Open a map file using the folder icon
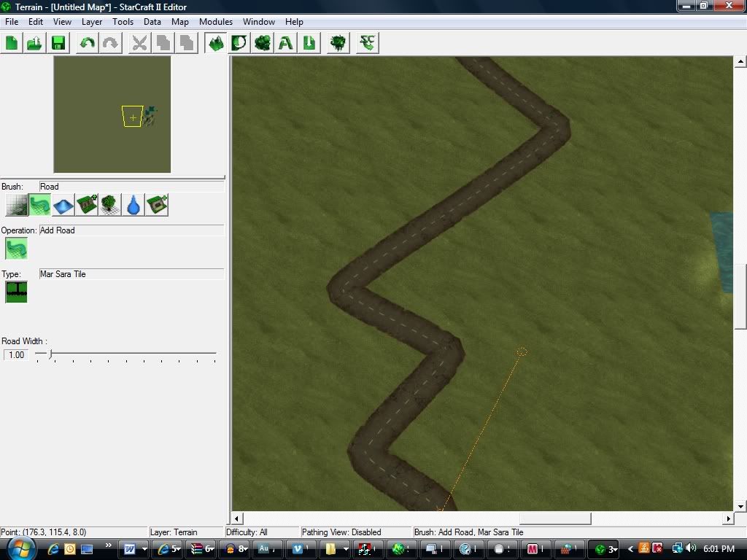This screenshot has height=560, width=747. (x=35, y=43)
